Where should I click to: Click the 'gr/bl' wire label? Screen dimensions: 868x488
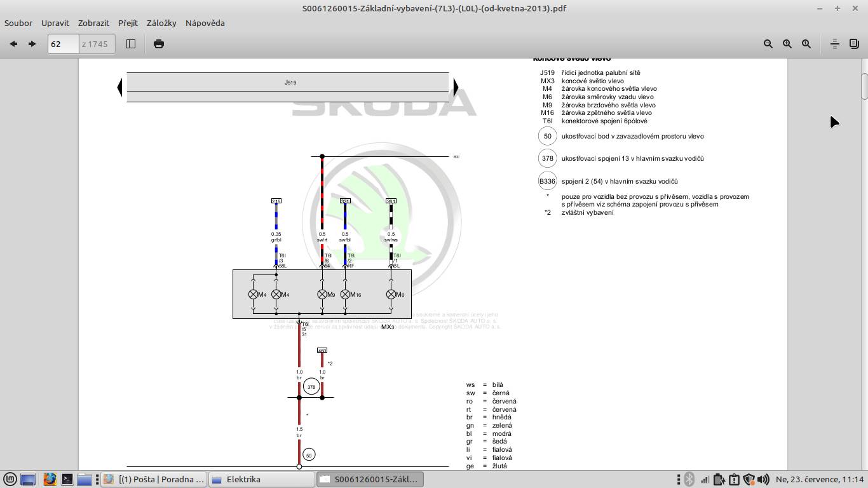[x=276, y=240]
